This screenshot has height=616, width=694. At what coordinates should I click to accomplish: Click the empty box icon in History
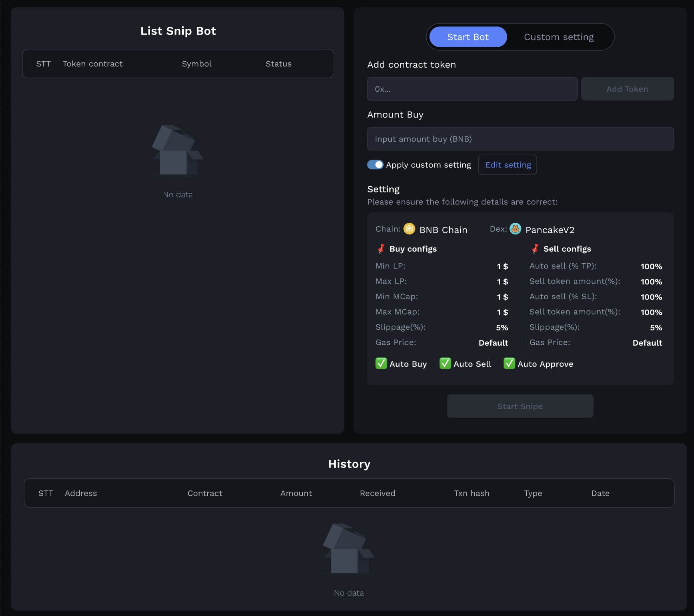(349, 549)
